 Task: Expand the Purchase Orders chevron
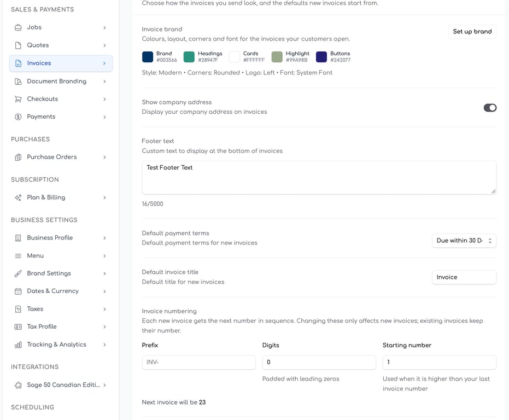pyautogui.click(x=104, y=157)
